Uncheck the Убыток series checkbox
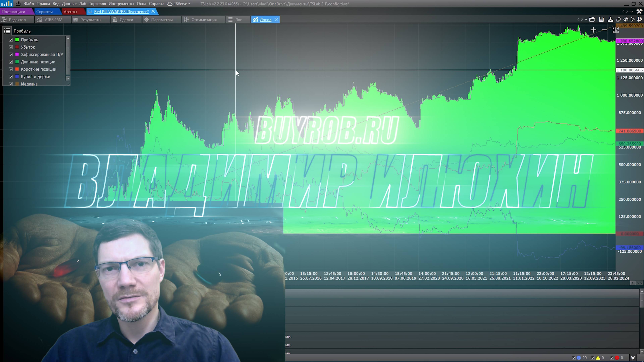Screen dimensions: 644x362 (x=11, y=47)
